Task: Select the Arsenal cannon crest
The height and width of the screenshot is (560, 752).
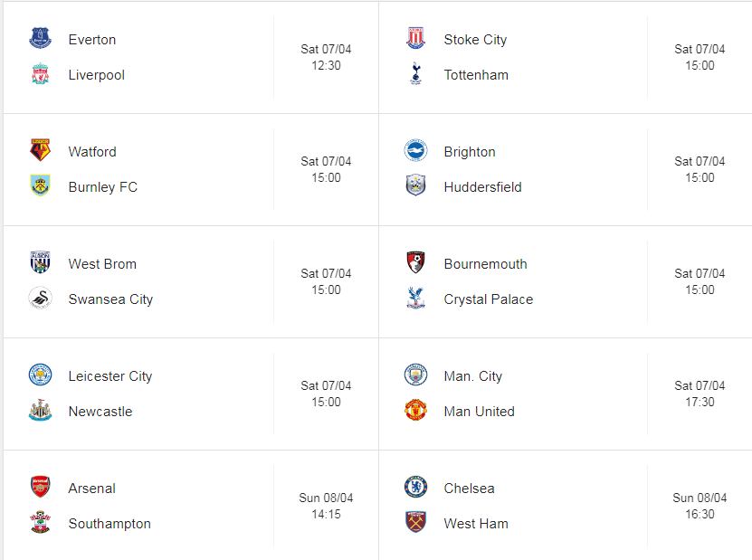Action: click(x=41, y=487)
